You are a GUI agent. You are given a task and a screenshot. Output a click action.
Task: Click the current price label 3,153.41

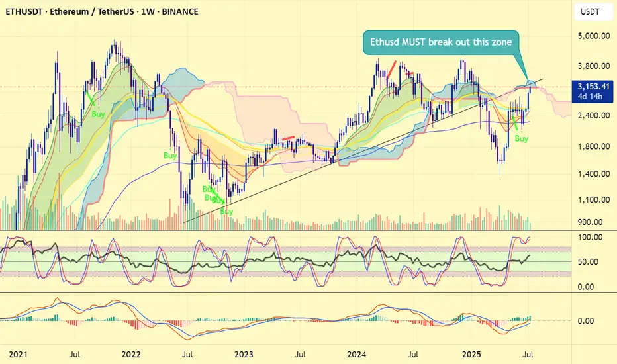(593, 87)
